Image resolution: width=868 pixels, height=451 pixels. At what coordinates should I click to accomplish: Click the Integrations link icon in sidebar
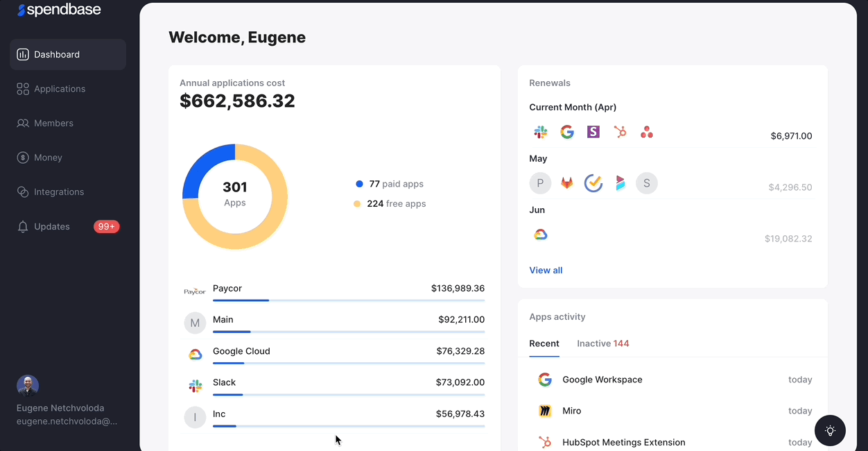point(23,192)
